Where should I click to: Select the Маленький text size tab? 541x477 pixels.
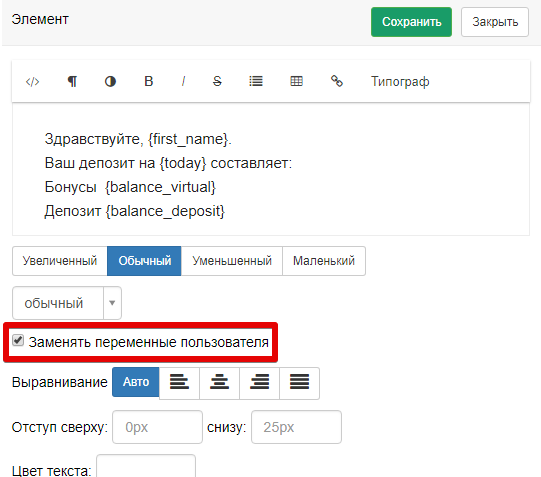(324, 261)
